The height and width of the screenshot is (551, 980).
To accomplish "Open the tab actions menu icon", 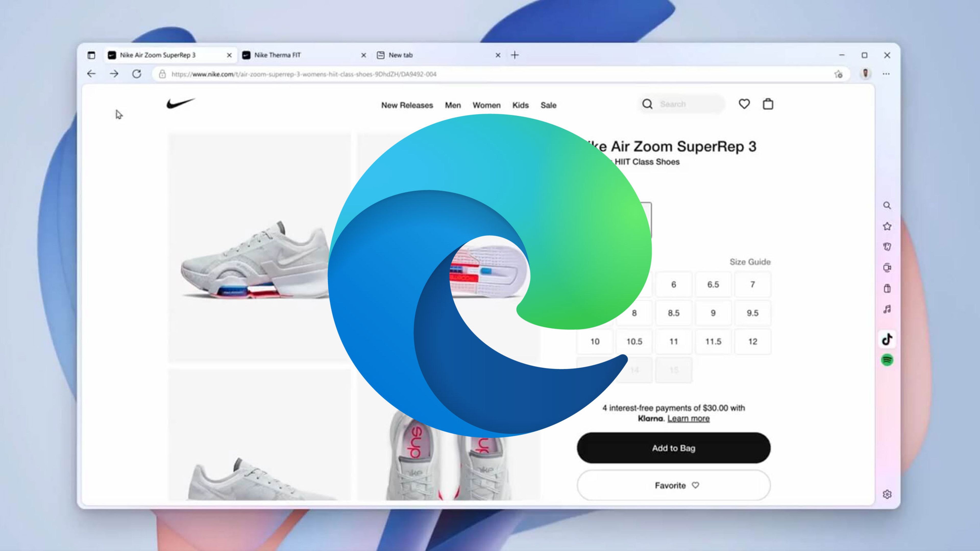I will [x=91, y=55].
